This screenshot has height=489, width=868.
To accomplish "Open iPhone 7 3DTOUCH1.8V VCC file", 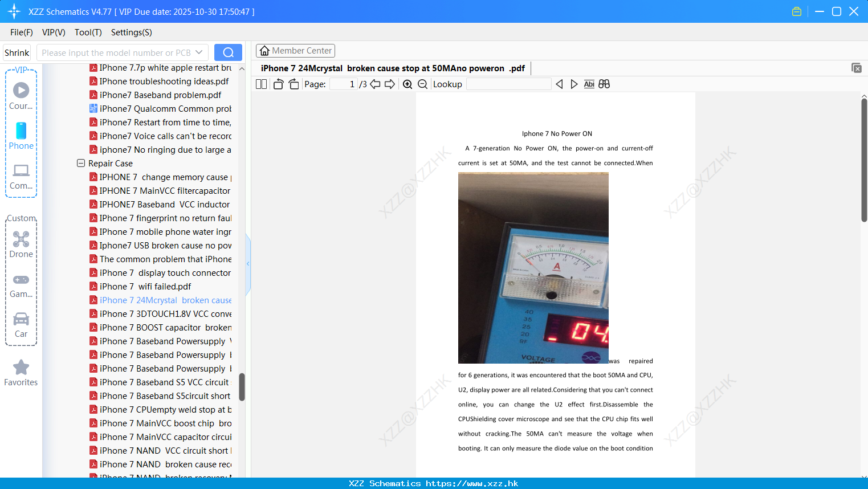I will pos(160,314).
